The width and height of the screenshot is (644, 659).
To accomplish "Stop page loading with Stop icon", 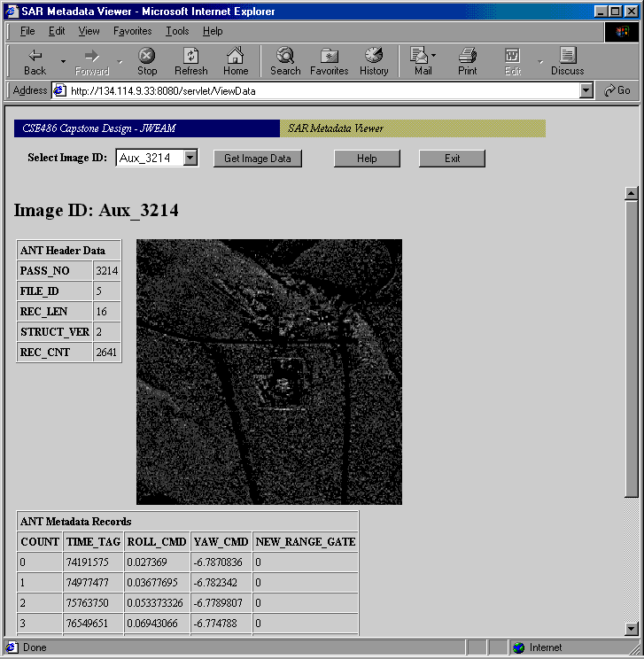I will point(147,61).
